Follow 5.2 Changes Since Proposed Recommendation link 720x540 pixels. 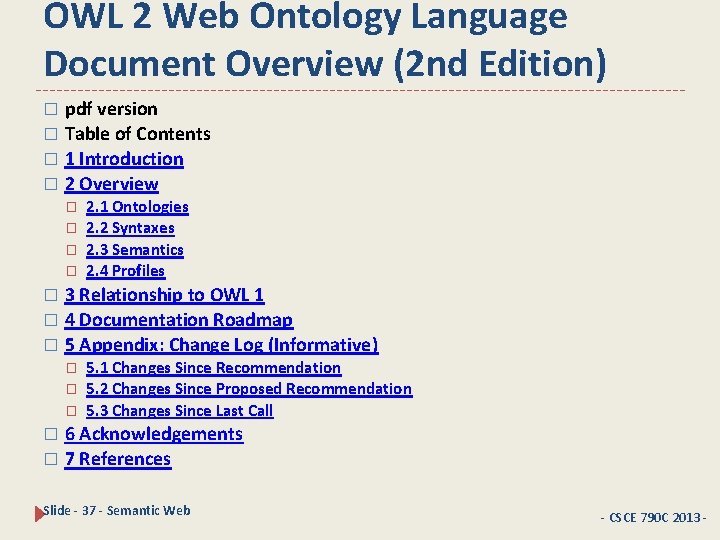pyautogui.click(x=249, y=389)
